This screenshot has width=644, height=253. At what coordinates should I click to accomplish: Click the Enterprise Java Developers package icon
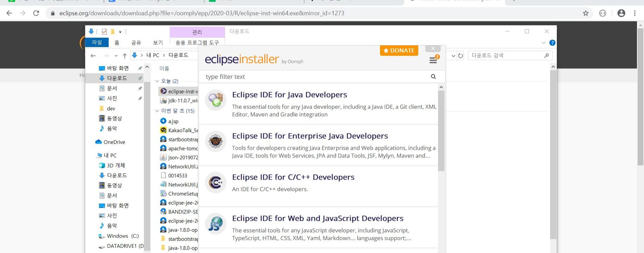point(216,141)
